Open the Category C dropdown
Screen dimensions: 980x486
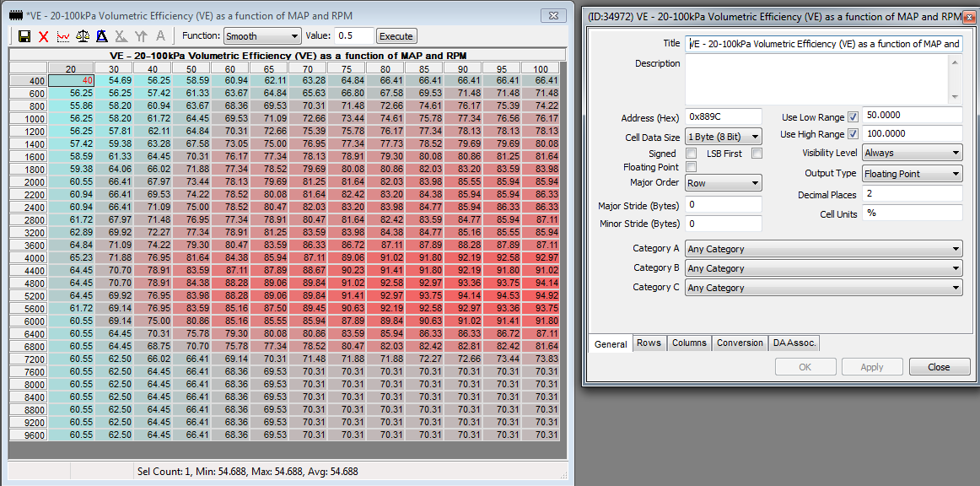pos(823,288)
